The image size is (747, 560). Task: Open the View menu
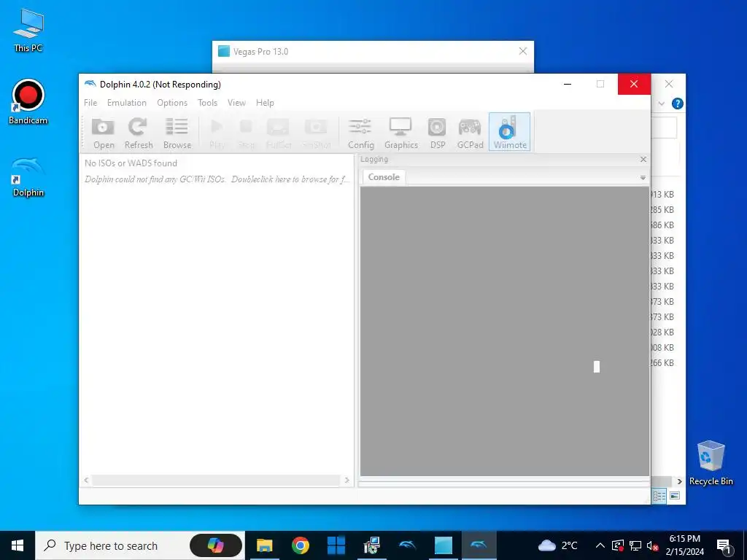point(236,103)
